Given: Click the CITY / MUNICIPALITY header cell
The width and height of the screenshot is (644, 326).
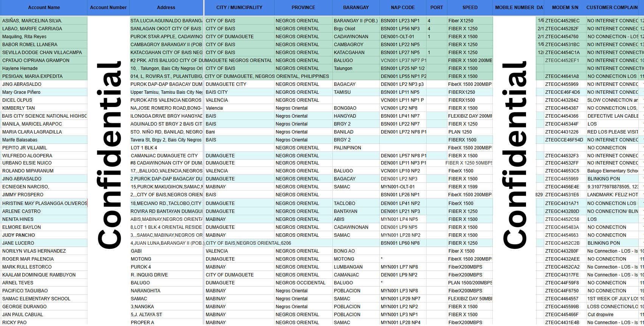Looking at the screenshot, I should coord(239,8).
